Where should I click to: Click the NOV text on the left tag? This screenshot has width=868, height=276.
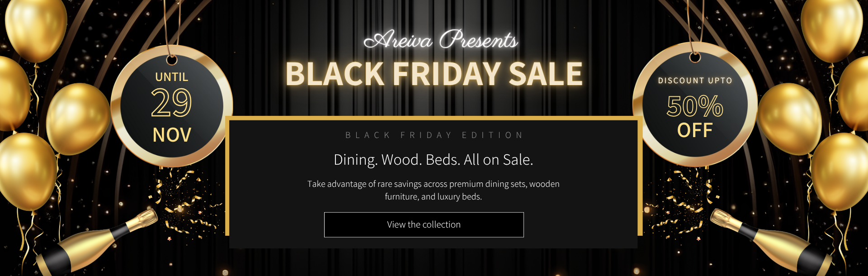(172, 135)
